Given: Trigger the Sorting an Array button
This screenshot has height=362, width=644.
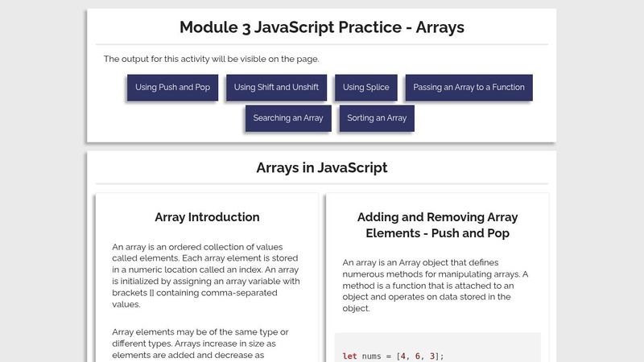Looking at the screenshot, I should tap(377, 118).
